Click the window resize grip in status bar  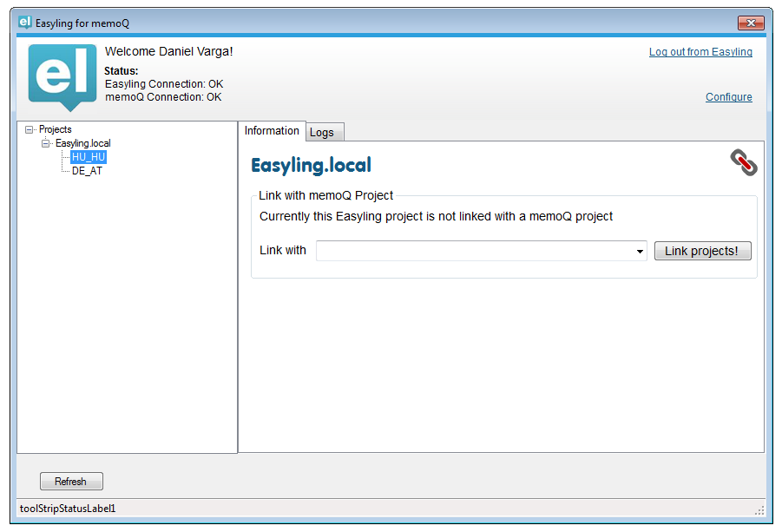coord(759,510)
